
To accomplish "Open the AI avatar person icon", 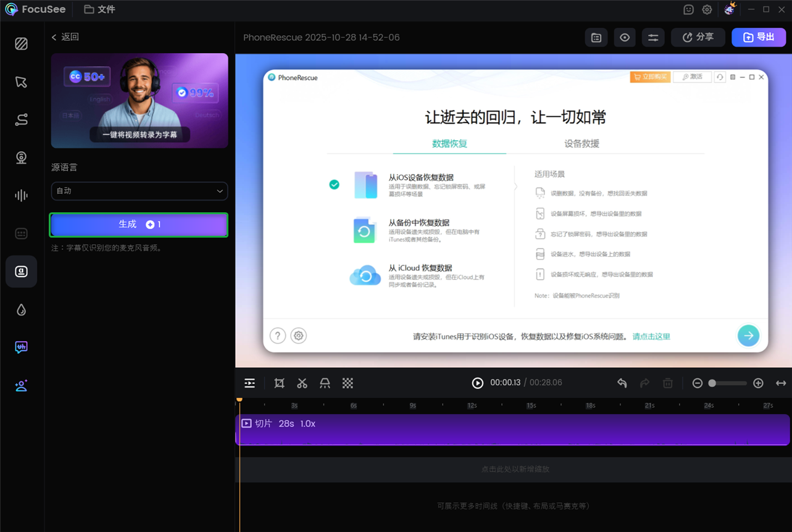I will pos(22,386).
